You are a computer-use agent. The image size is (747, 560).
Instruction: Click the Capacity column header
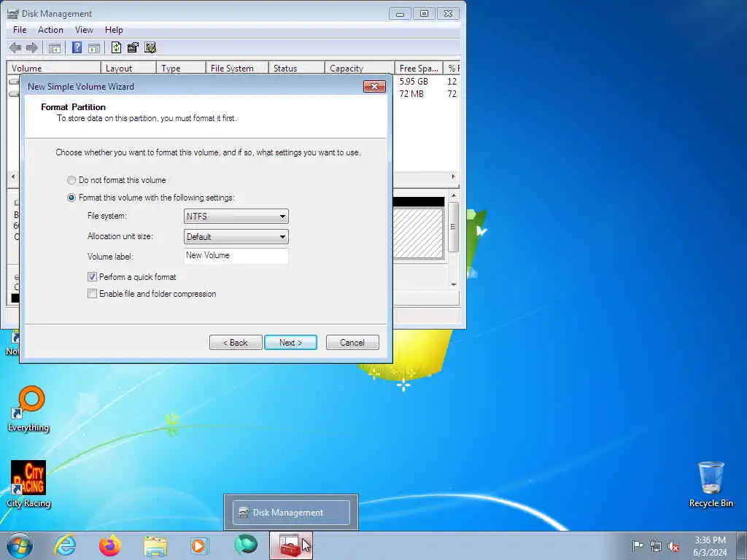point(359,68)
